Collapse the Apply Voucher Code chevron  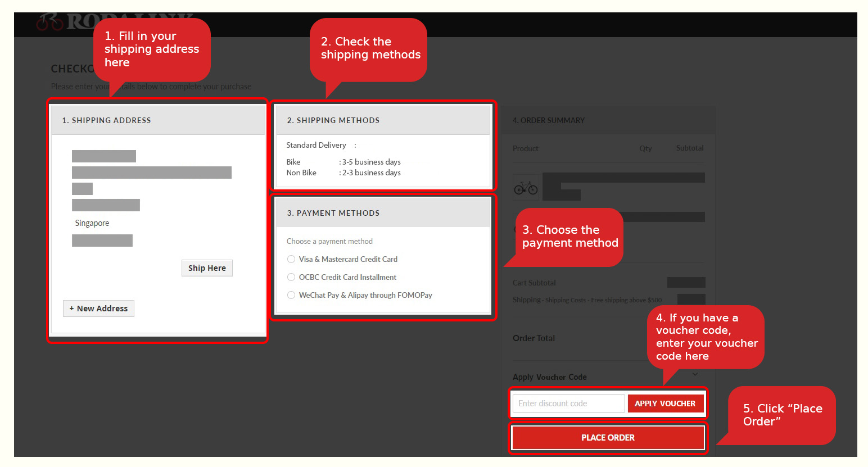pyautogui.click(x=695, y=375)
